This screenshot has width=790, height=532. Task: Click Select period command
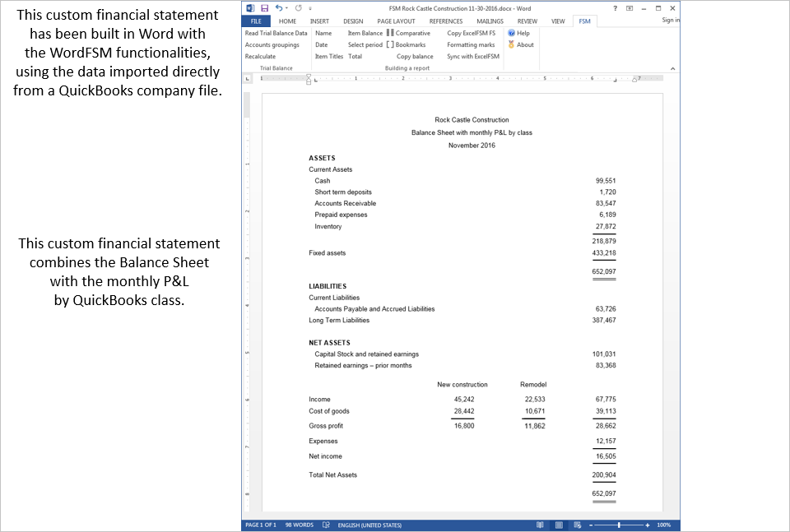click(x=365, y=44)
